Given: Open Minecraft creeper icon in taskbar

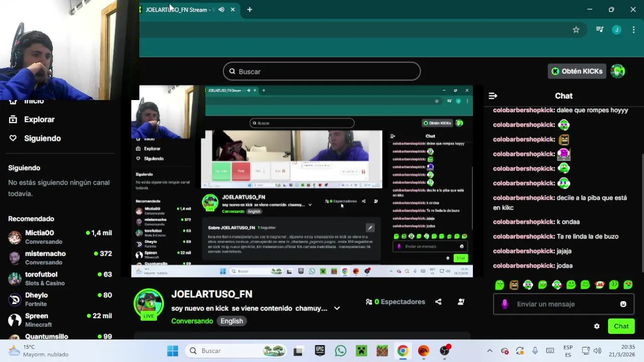Looking at the screenshot, I should (x=361, y=351).
